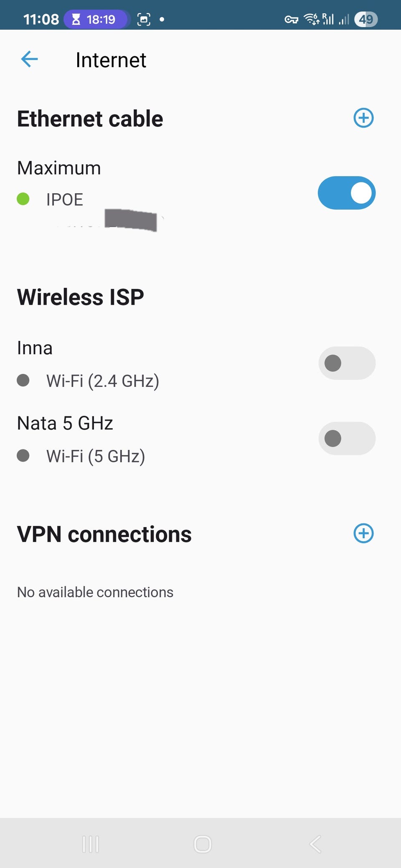
Task: Enable the Nata 5 GHz toggle
Action: [347, 438]
